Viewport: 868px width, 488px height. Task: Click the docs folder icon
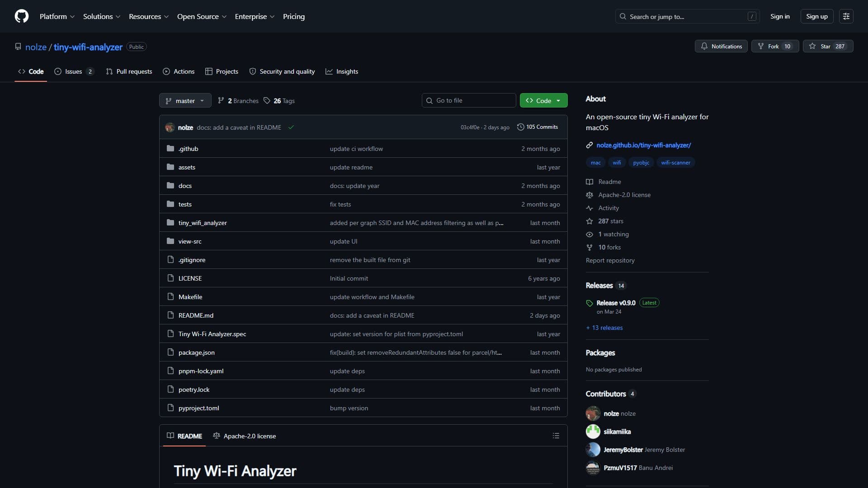[x=170, y=186]
